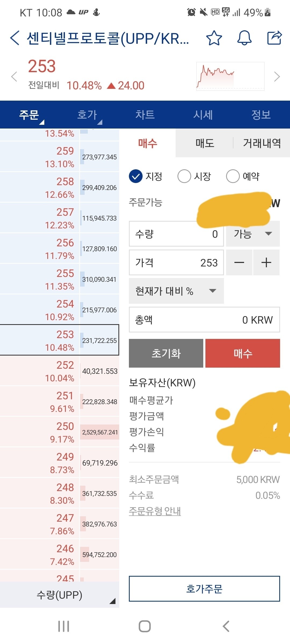Open the 주문유형 안내 link
This screenshot has height=644, width=290.
(x=155, y=511)
